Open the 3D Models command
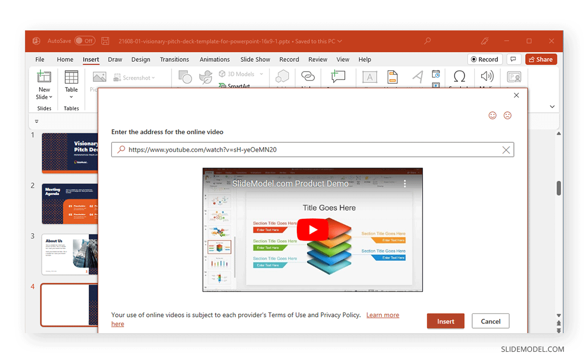Viewport: 588px width, 364px height. [237, 74]
